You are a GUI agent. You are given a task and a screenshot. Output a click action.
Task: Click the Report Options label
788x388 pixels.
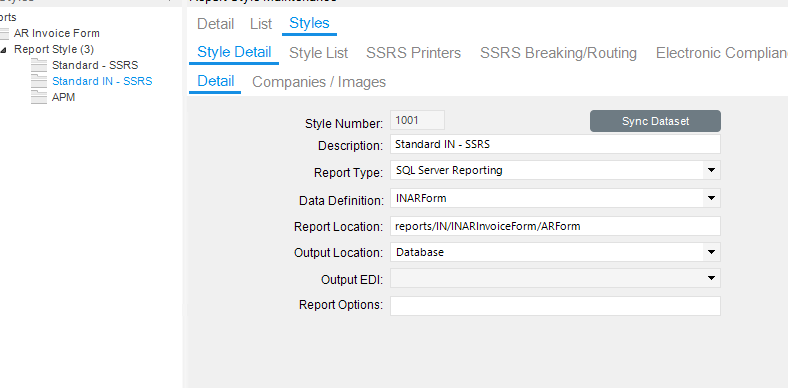coord(341,305)
